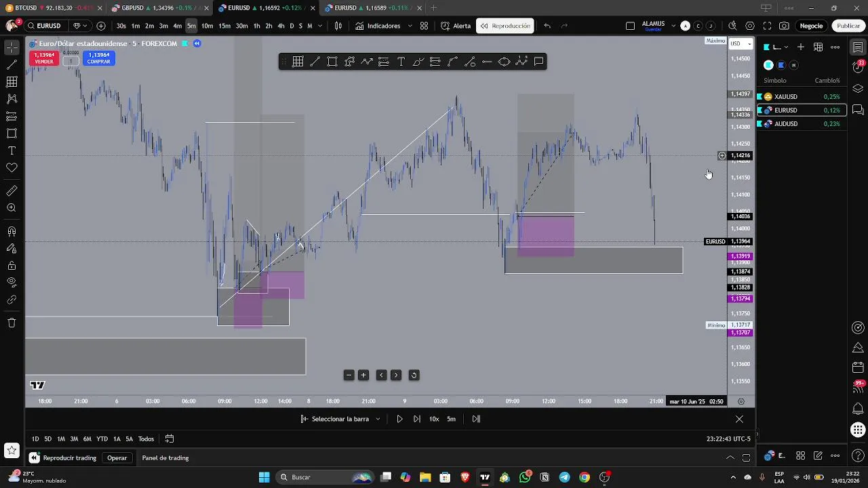Click the Publicar button

tap(848, 26)
